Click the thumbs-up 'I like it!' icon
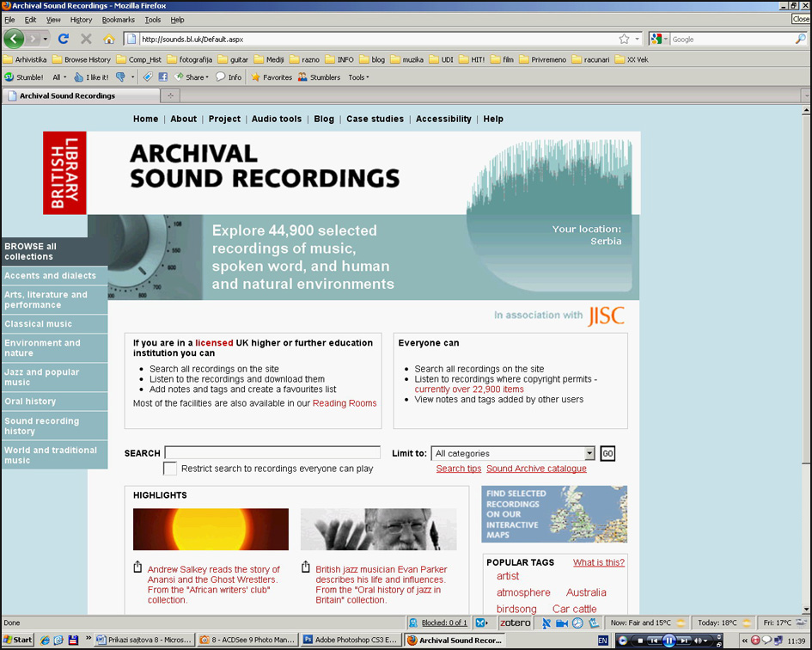The height and width of the screenshot is (650, 812). pyautogui.click(x=80, y=77)
